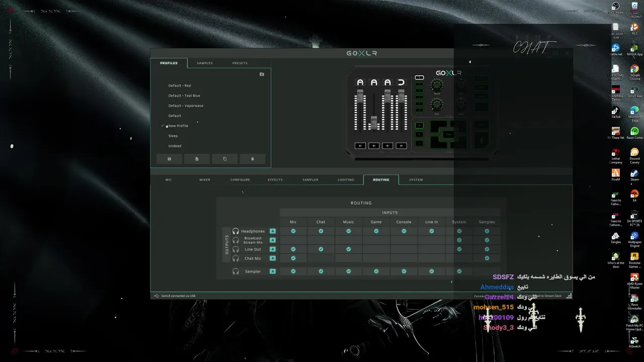Delete the selected profile with the trash icon
The image size is (644, 362).
(252, 159)
